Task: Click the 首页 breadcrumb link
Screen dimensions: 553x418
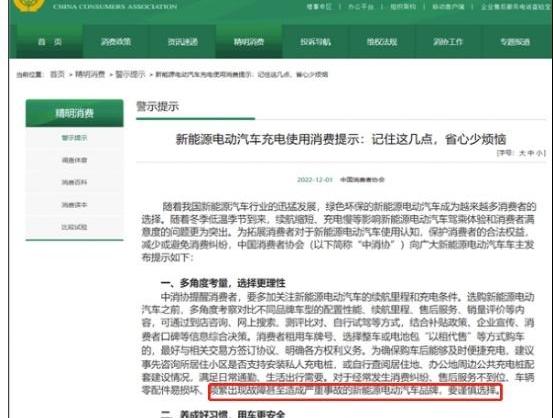Action: click(x=57, y=74)
